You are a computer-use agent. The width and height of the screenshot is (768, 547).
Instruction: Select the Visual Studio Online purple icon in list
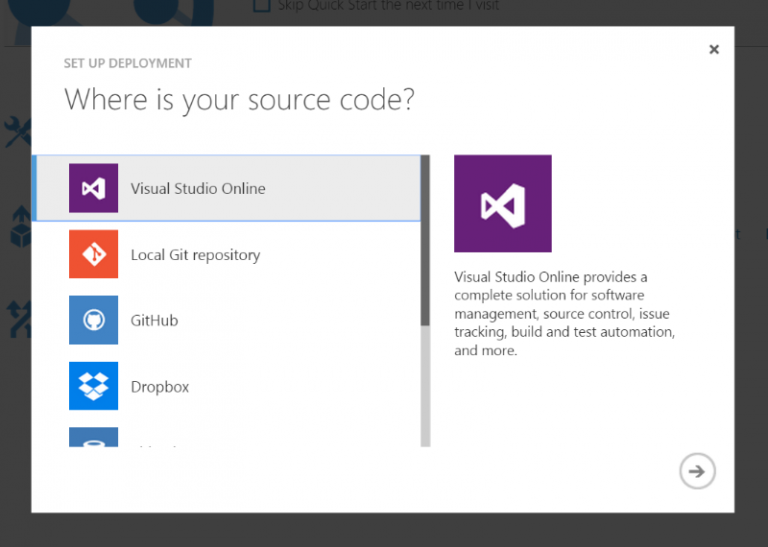(93, 188)
